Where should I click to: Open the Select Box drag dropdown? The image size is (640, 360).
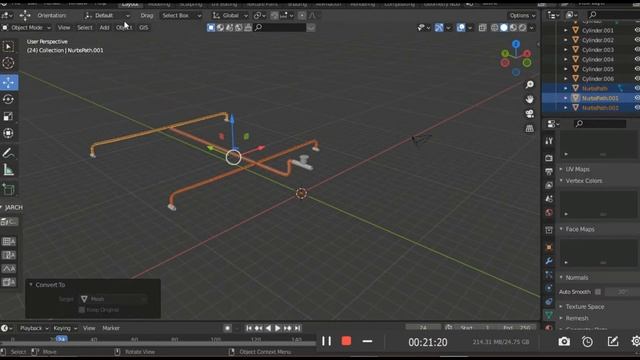click(181, 16)
